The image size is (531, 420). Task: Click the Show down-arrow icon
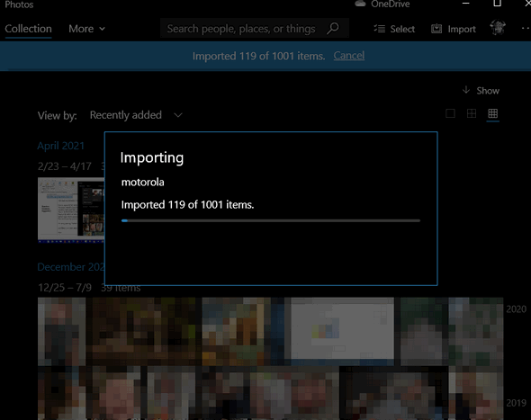click(466, 90)
